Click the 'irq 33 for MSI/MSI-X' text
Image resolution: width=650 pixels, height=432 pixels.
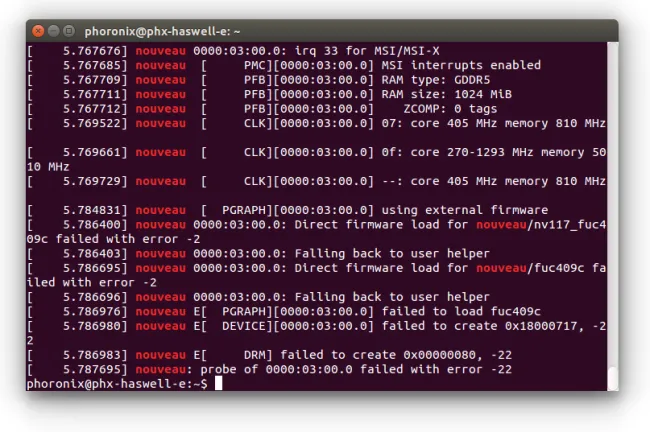coord(367,51)
